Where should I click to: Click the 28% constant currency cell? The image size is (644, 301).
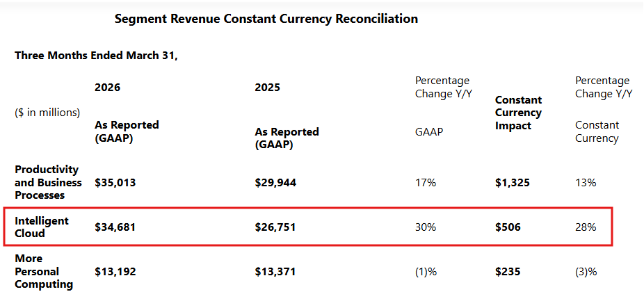(586, 227)
